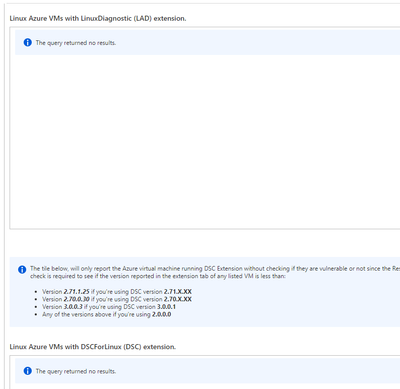
Task: Click "The query returned no results." under LAD heading
Action: [x=76, y=43]
